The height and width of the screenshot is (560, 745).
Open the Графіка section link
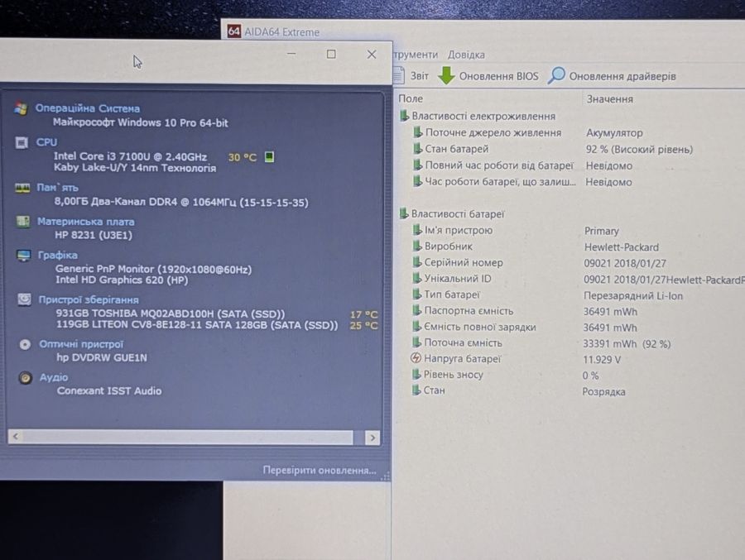point(57,255)
